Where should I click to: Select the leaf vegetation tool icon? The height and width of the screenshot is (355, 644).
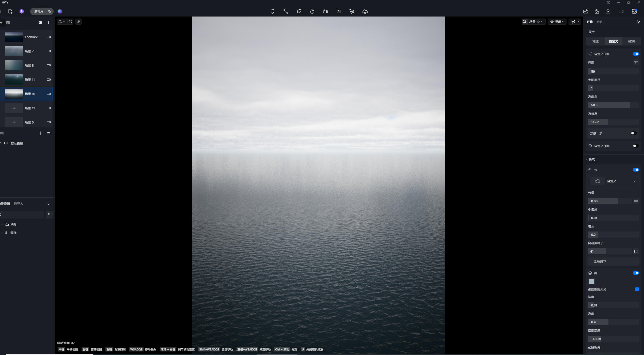(x=299, y=11)
